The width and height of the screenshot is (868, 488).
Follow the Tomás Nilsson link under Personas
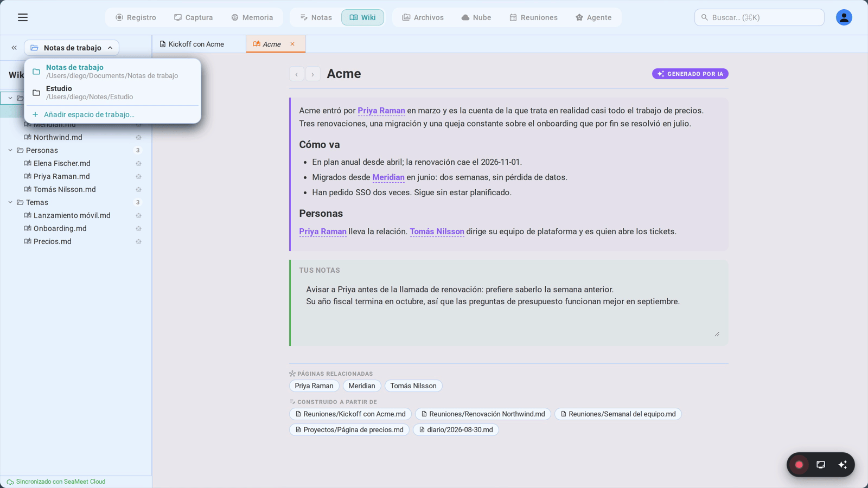click(x=437, y=232)
